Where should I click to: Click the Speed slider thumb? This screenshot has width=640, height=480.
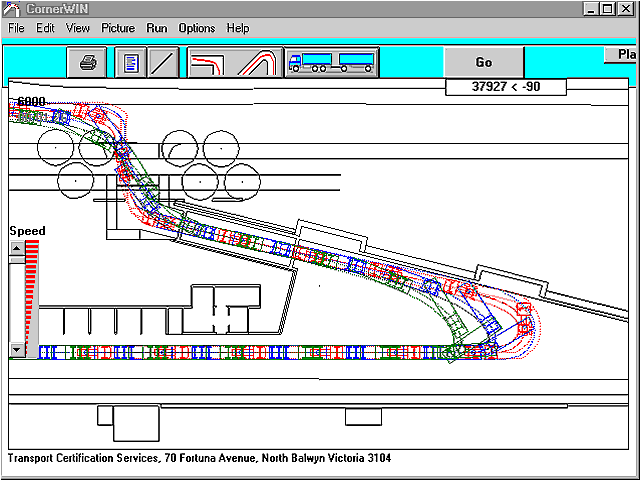(x=17, y=260)
